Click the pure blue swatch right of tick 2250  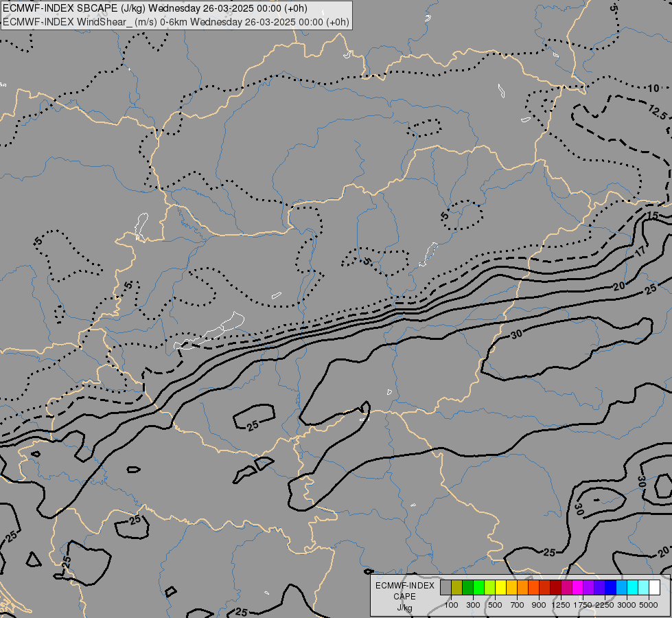coord(611,587)
